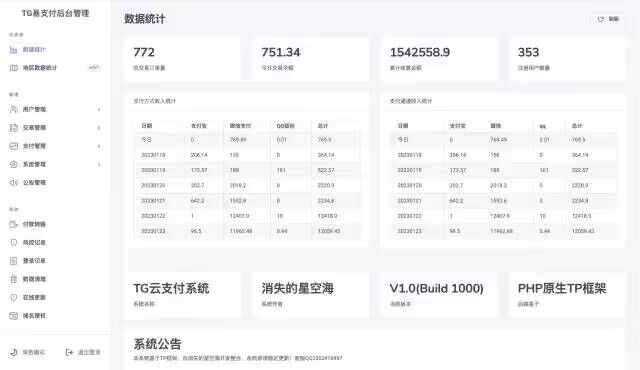This screenshot has width=640, height=370.
Task: Click the 系统公告 announcement heading
Action: point(158,344)
